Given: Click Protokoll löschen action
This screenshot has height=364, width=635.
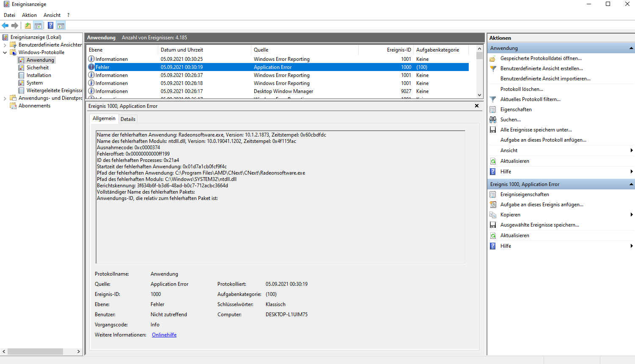Looking at the screenshot, I should [522, 89].
